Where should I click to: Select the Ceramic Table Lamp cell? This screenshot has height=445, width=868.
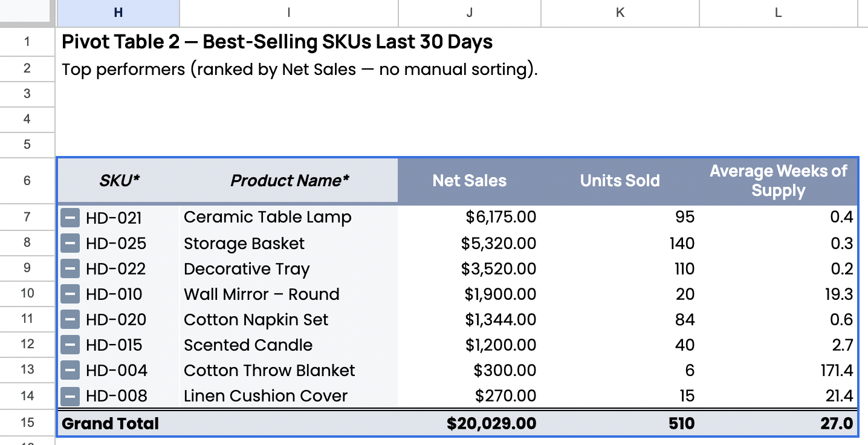pos(268,218)
